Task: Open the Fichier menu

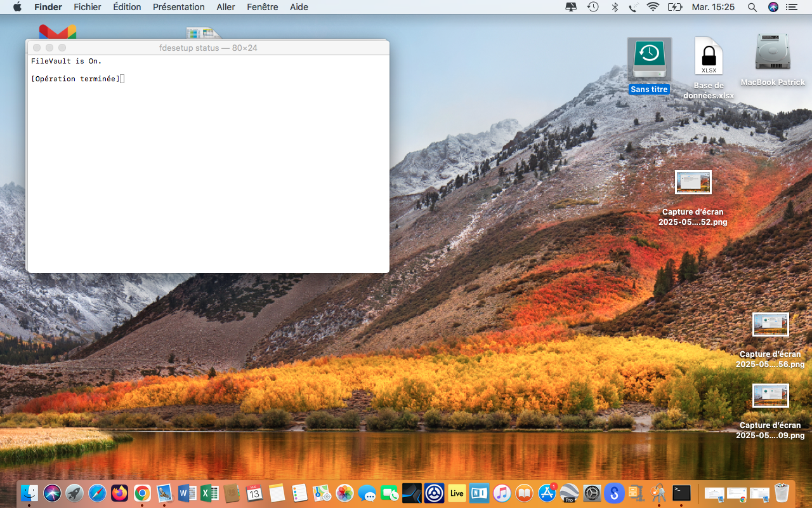Action: pos(87,7)
